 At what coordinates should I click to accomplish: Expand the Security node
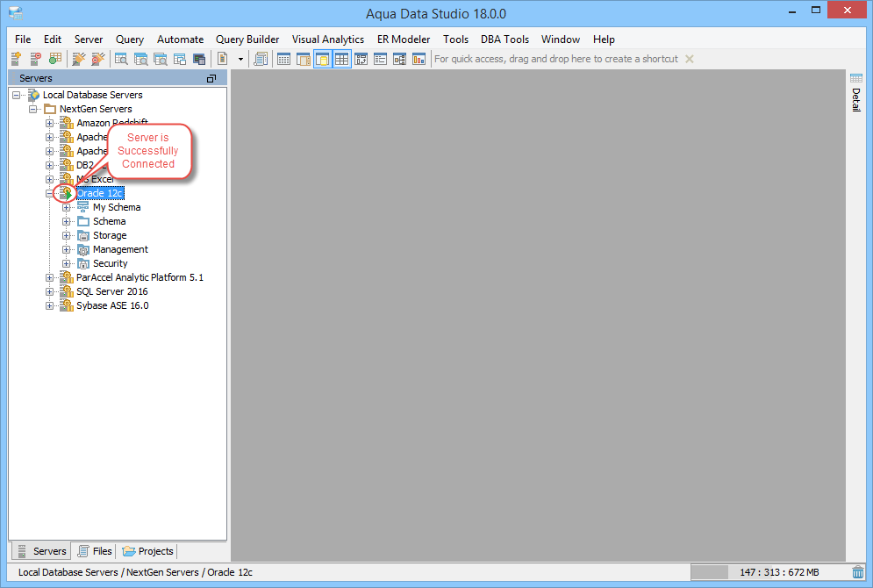[67, 263]
